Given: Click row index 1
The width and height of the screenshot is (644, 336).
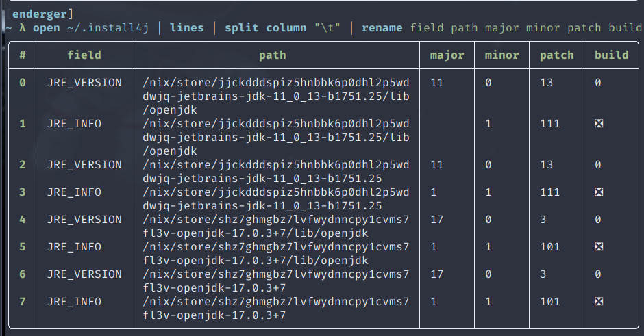Looking at the screenshot, I should coord(22,123).
